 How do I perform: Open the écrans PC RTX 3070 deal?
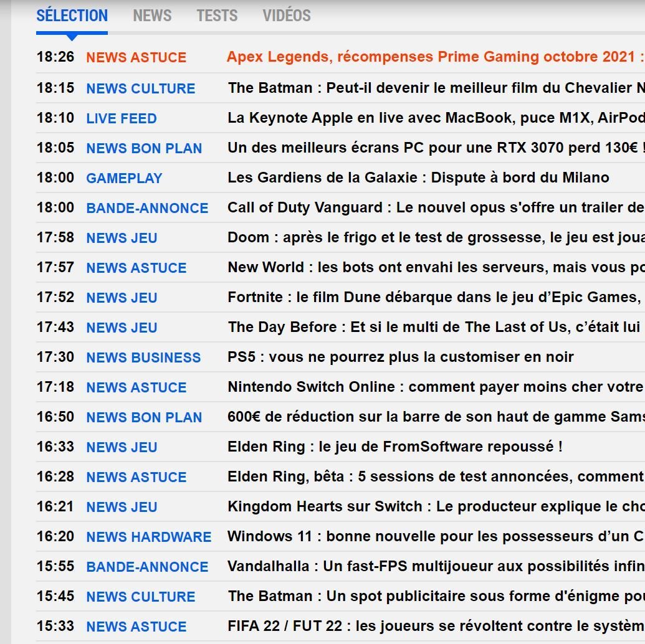coord(436,148)
